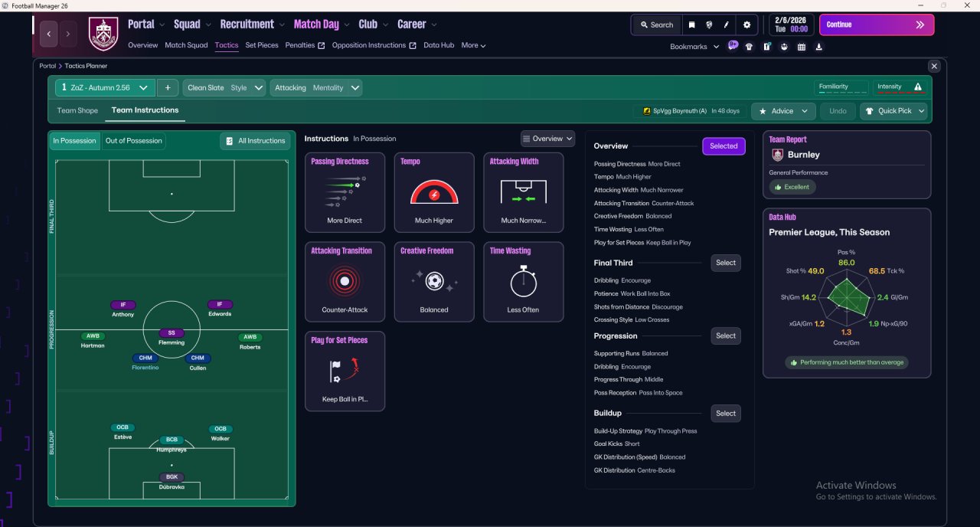
Task: Open the Set Pieces sub-tab
Action: point(262,45)
